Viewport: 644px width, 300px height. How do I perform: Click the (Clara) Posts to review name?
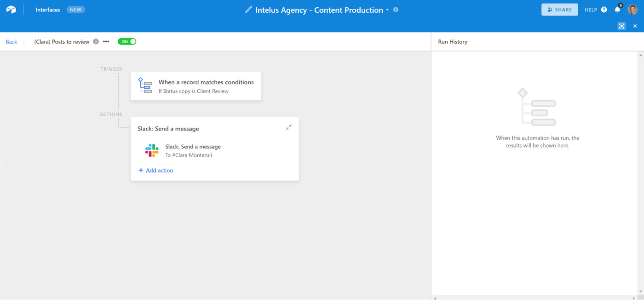pyautogui.click(x=62, y=42)
